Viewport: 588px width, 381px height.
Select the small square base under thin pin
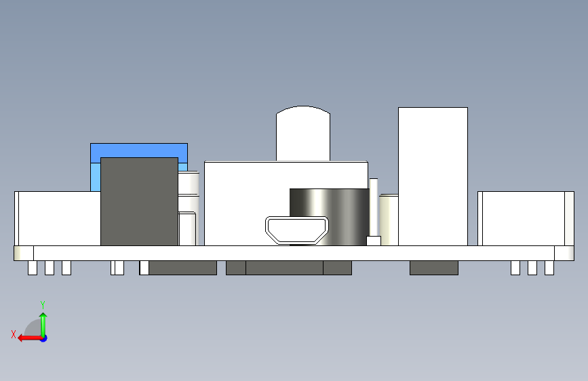pos(374,241)
